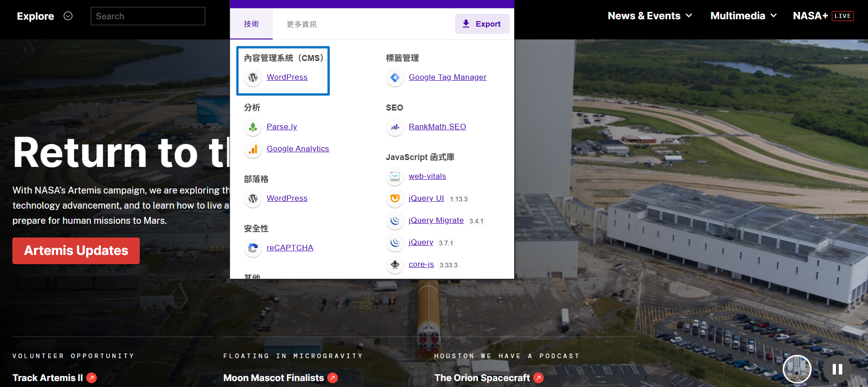
Task: Open The Orion Spacecraft link
Action: click(x=482, y=378)
